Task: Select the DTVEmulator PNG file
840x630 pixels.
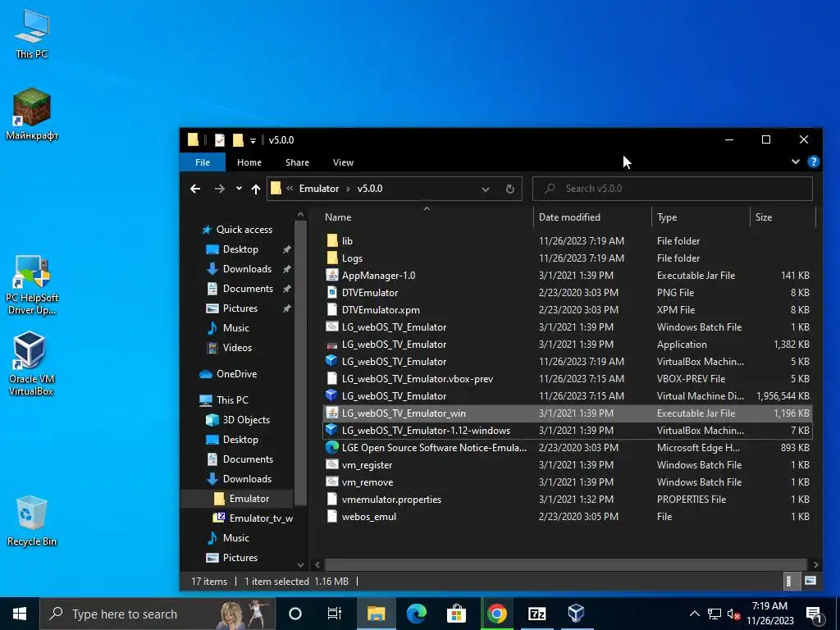Action: 568,293
